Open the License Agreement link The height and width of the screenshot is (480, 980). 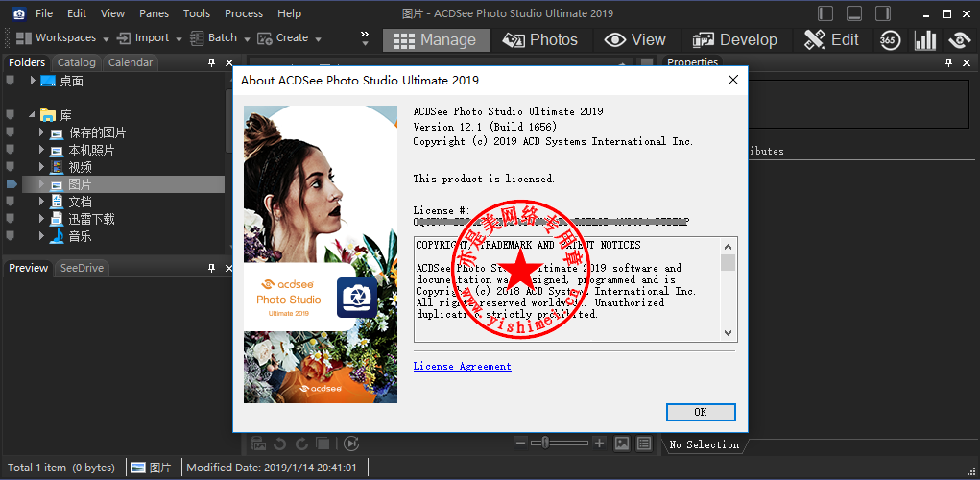[x=462, y=367]
